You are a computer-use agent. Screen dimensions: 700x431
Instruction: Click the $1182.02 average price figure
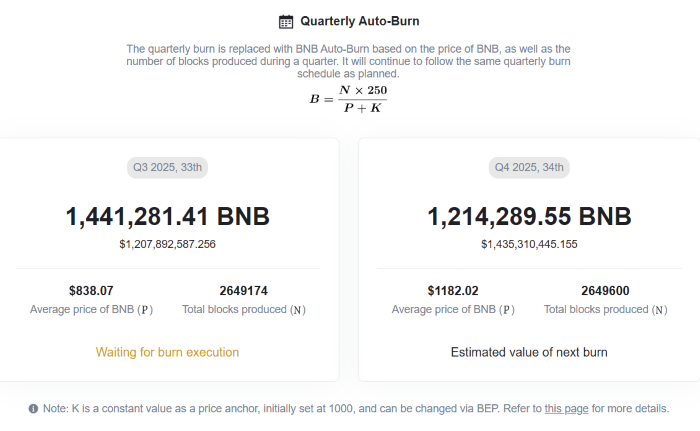tap(453, 291)
